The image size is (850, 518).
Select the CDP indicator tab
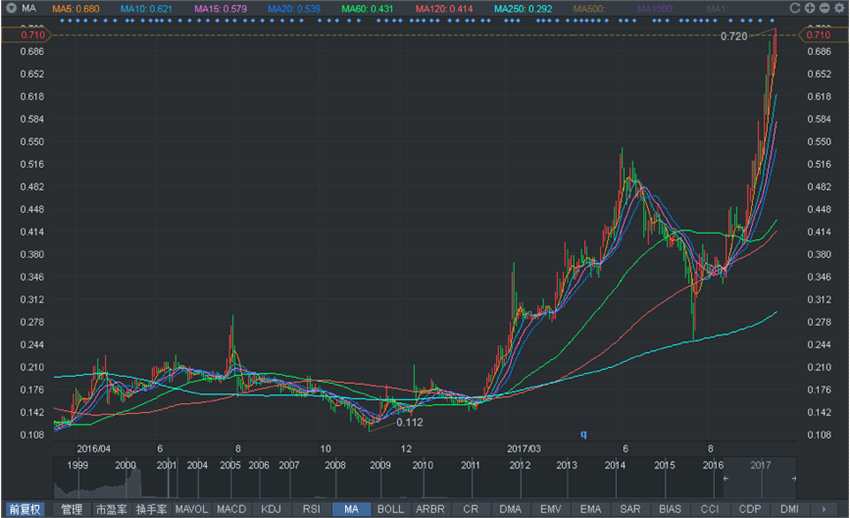pyautogui.click(x=750, y=509)
